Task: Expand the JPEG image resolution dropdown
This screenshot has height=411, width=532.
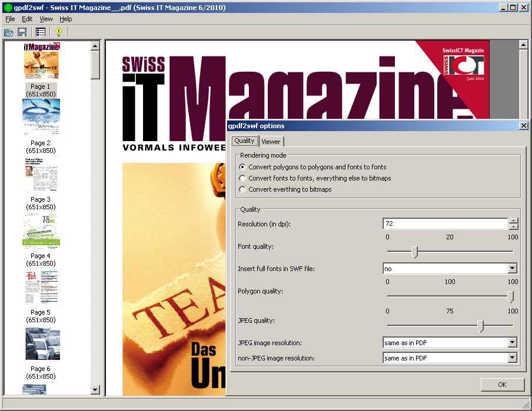Action: click(x=513, y=342)
